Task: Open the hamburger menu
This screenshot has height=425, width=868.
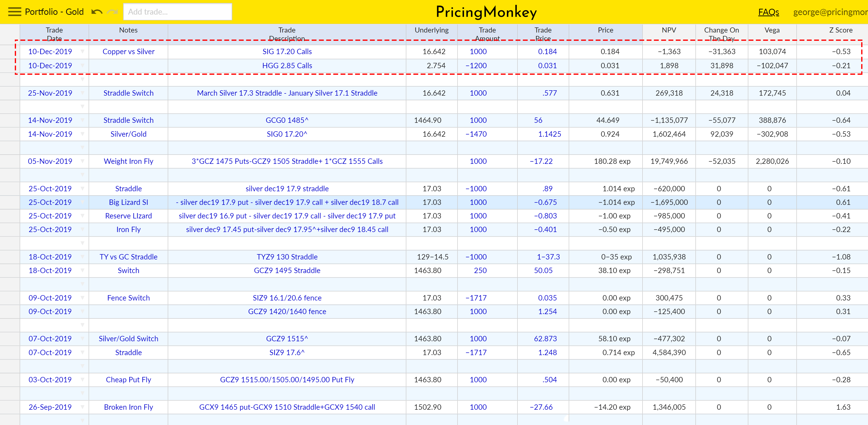Action: tap(15, 12)
